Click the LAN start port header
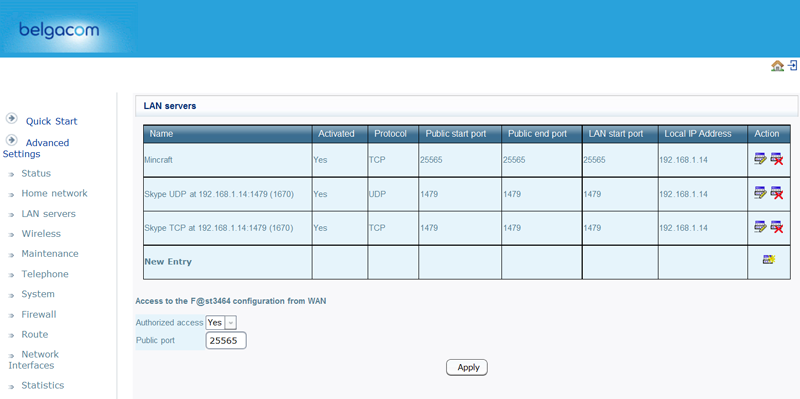The height and width of the screenshot is (399, 800). 620,134
